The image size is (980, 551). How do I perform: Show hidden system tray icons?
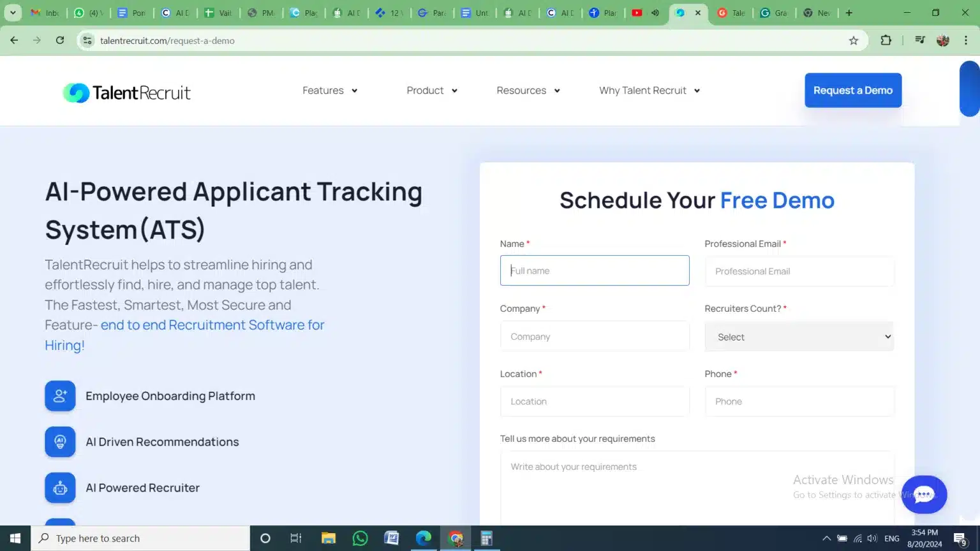(826, 538)
